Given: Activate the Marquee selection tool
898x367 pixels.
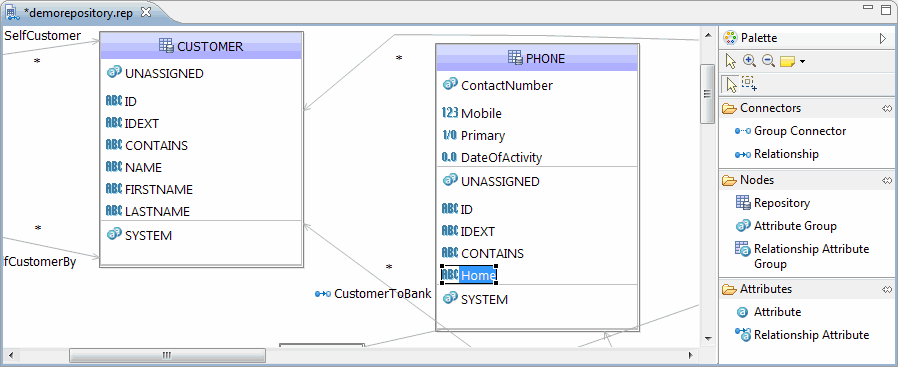Looking at the screenshot, I should (749, 84).
